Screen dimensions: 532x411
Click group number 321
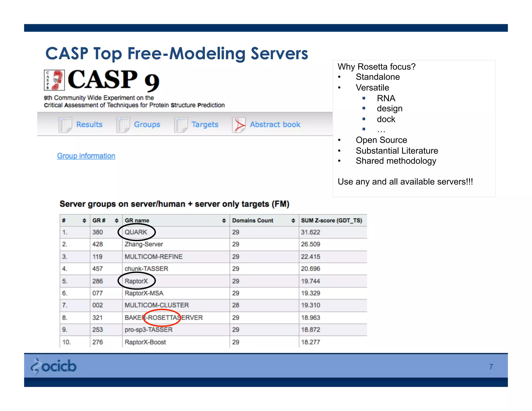coord(98,317)
